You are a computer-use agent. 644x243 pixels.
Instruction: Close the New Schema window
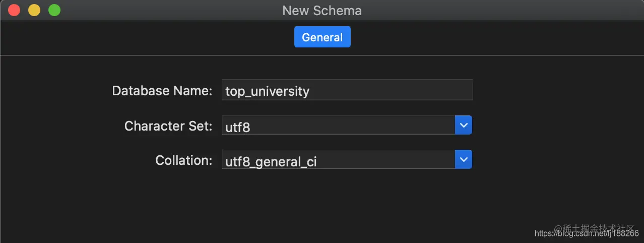(14, 10)
